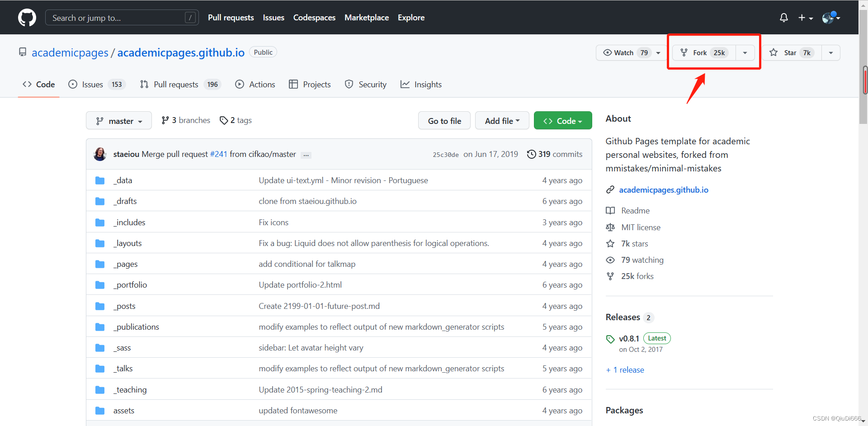Open the Projects tab
The height and width of the screenshot is (426, 868).
pyautogui.click(x=310, y=85)
